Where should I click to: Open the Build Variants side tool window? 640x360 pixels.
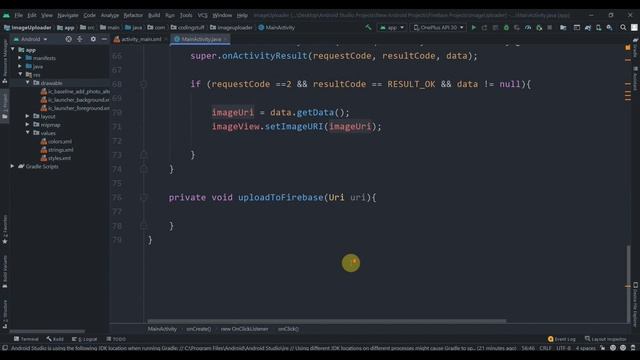coord(5,271)
